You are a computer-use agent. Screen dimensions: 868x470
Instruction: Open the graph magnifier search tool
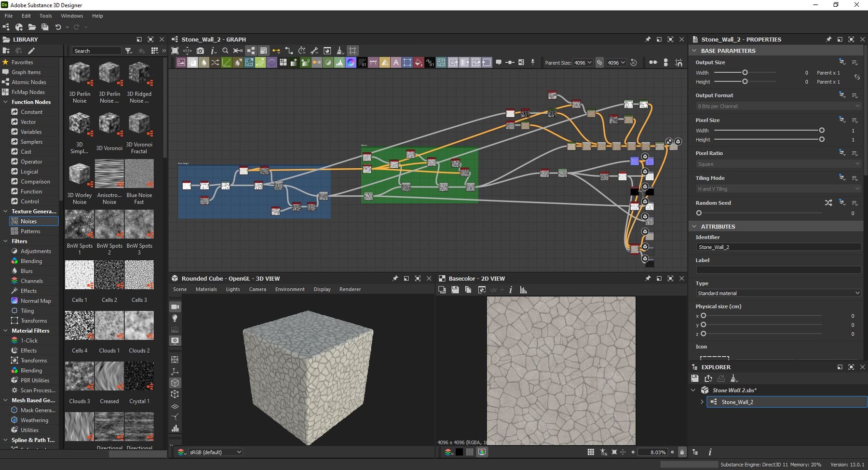(x=225, y=51)
